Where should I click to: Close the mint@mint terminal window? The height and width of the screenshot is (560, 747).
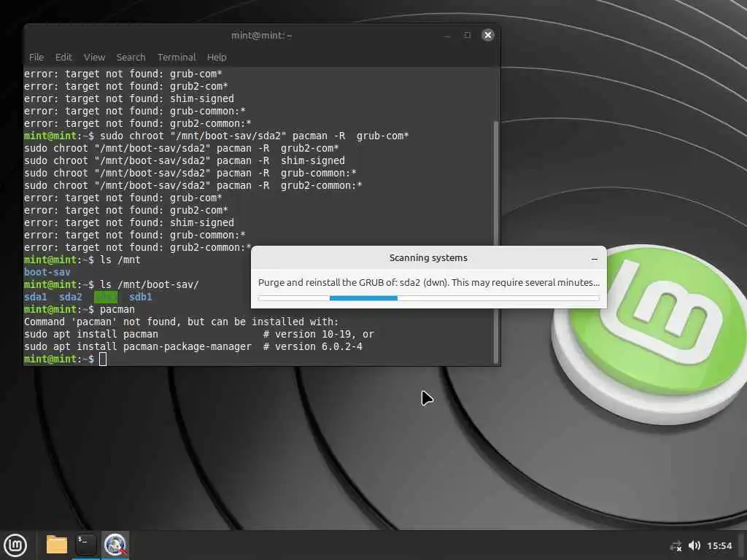488,35
